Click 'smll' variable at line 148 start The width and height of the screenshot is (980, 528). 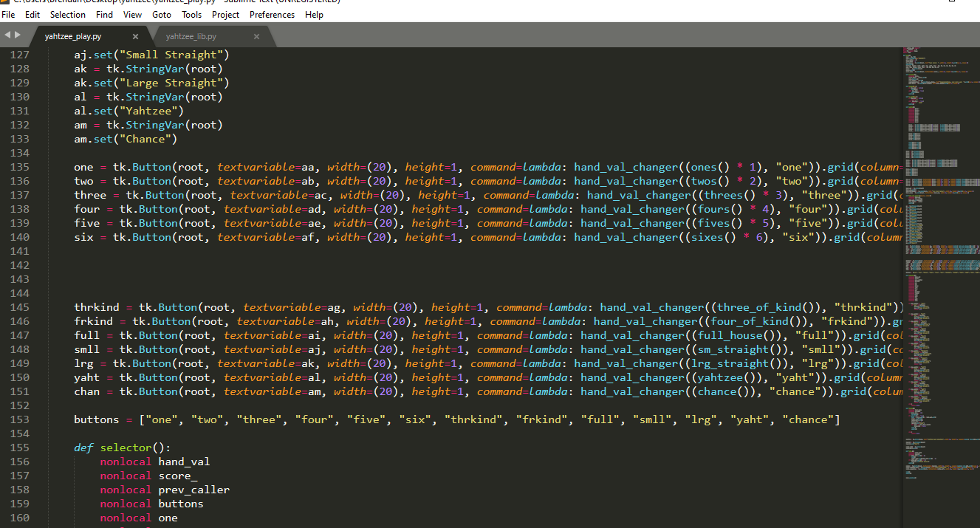pos(87,349)
